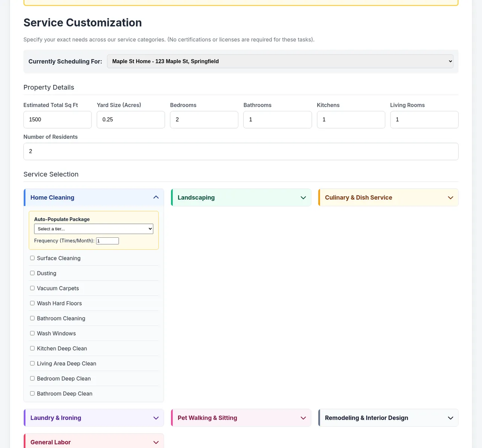Viewport: 482px width, 448px height.
Task: Click the Estimated Total Sq Ft field
Action: click(x=58, y=120)
